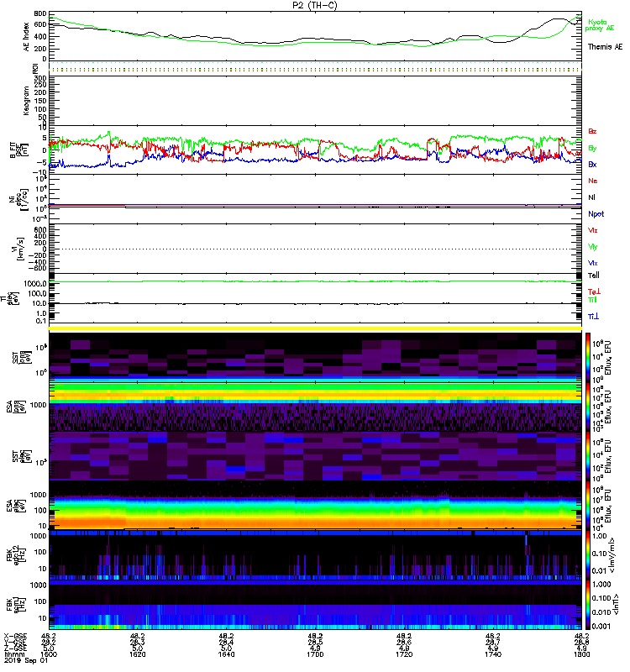Click the blue Bx legend label
The height and width of the screenshot is (672, 630).
click(x=592, y=164)
